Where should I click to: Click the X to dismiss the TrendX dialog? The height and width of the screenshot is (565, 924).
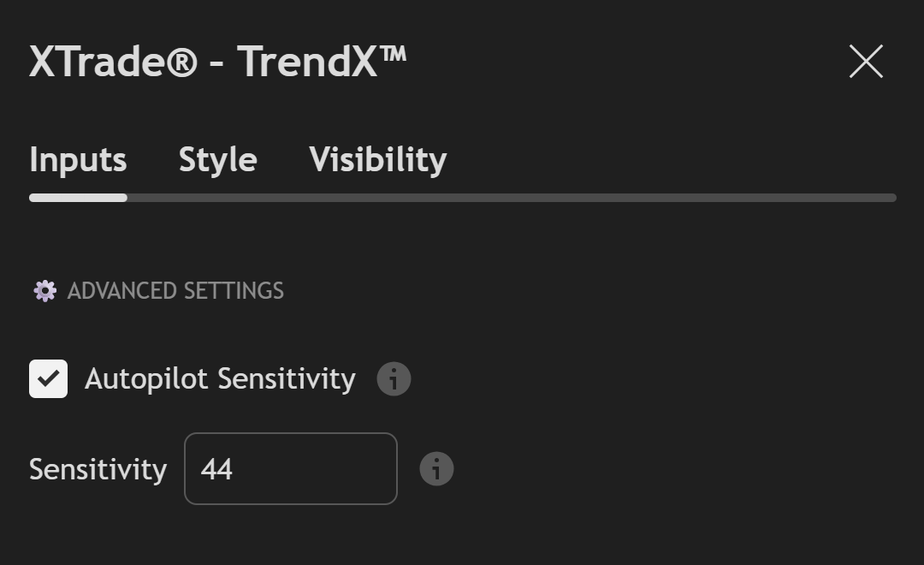(x=866, y=62)
